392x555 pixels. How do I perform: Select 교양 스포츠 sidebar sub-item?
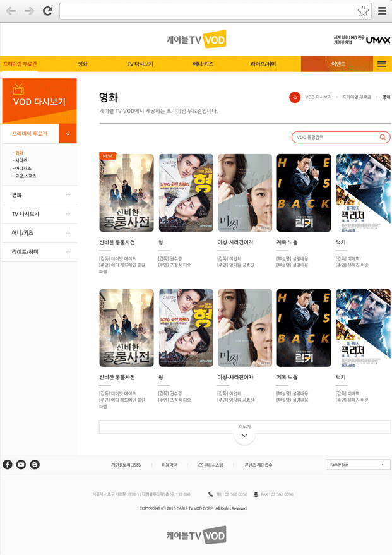point(25,176)
